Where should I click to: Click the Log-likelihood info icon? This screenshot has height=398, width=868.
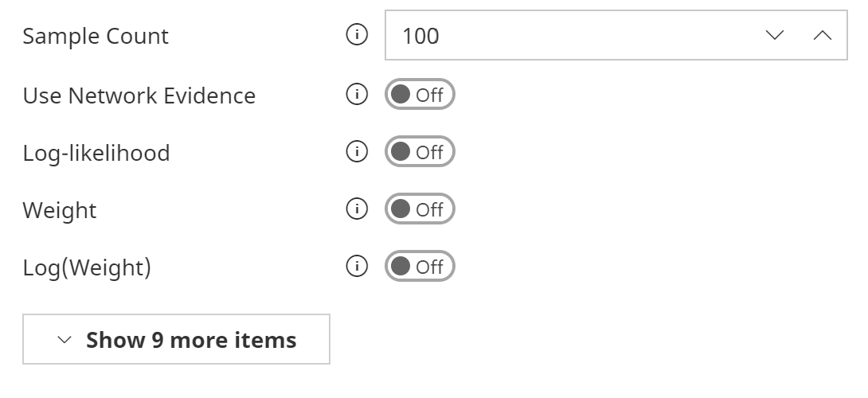point(357,152)
